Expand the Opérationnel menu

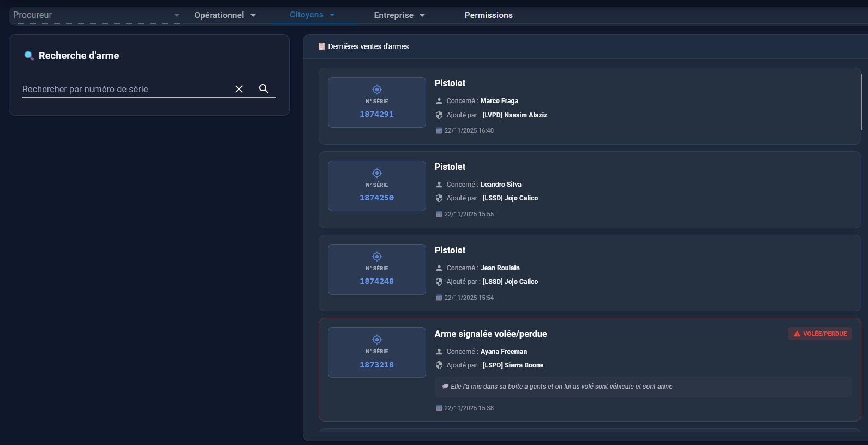pos(225,15)
